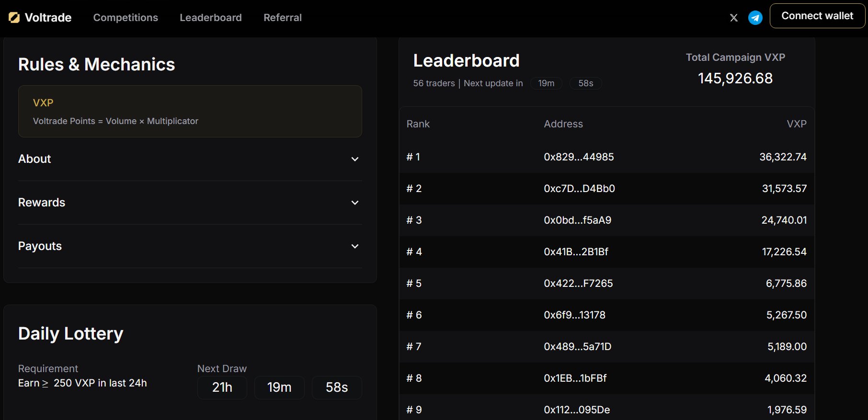Click the Voltrade brand name
868x420 pixels.
tap(48, 18)
